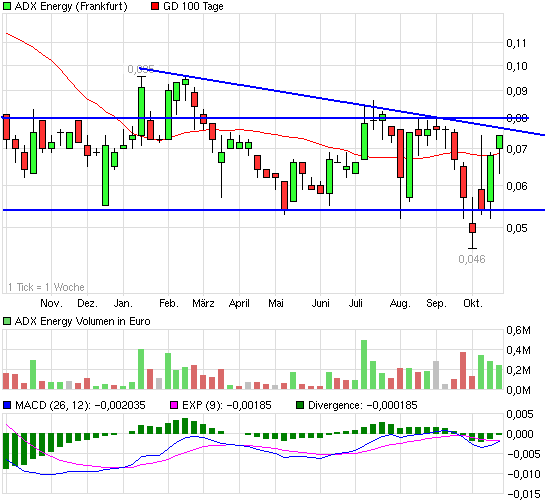Screen dimensions: 545x502
Task: Click the GD 100 Tage legend label
Action: tap(193, 7)
